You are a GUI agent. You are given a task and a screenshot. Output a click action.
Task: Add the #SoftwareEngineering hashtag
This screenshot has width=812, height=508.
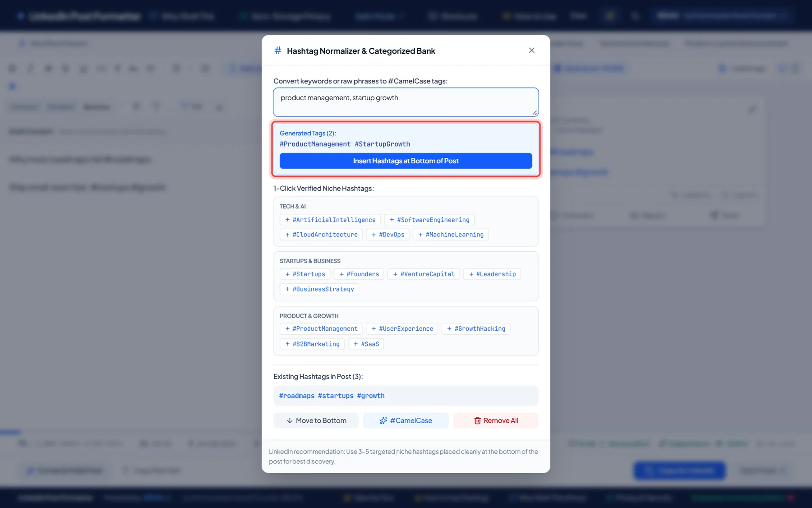(x=429, y=220)
